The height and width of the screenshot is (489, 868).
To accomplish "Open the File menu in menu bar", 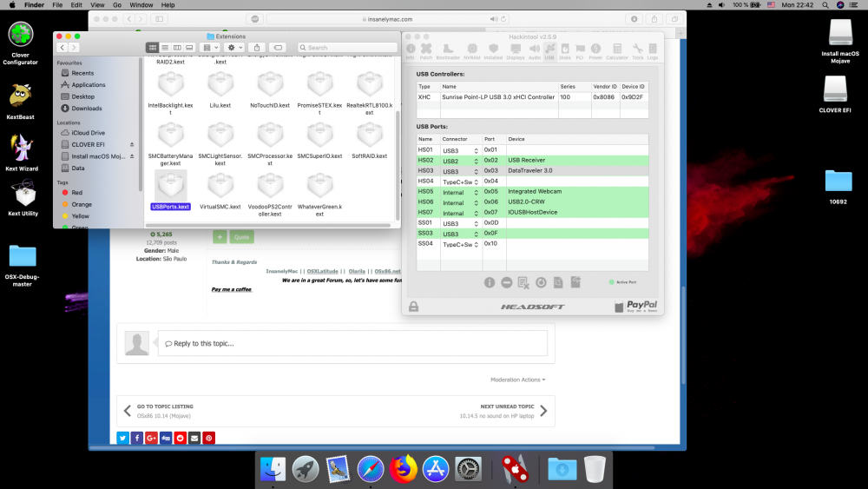I will tap(57, 5).
